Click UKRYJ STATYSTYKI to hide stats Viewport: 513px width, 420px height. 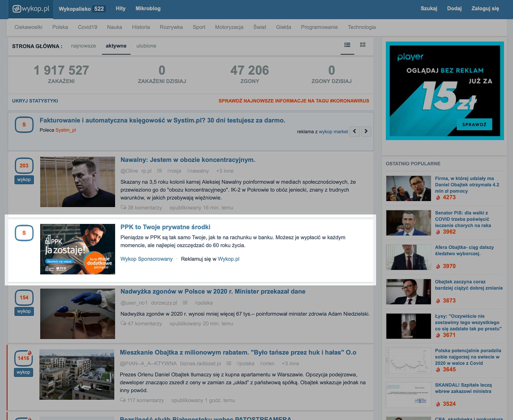click(35, 101)
